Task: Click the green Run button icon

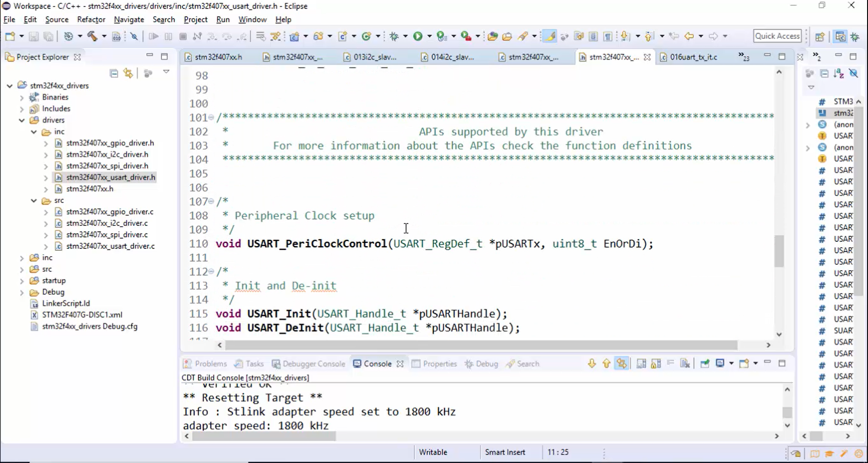Action: coord(418,36)
